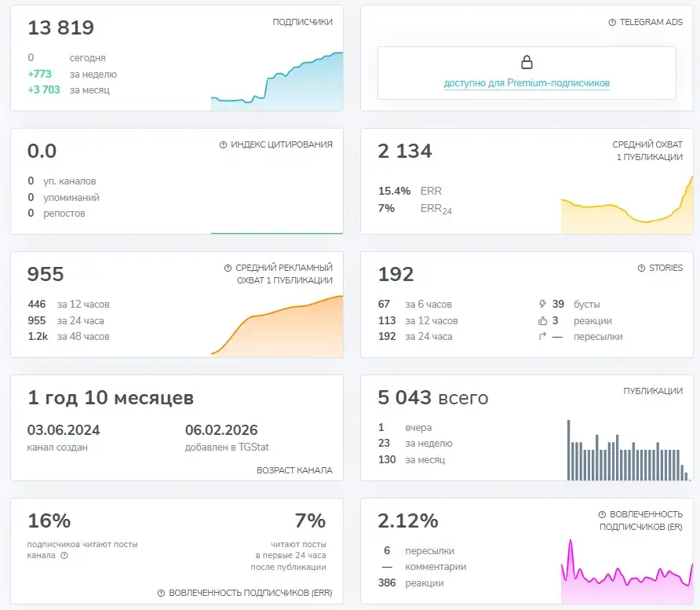The width and height of the screenshot is (700, 610).
Task: Click the average reach value '2 134'
Action: (405, 151)
